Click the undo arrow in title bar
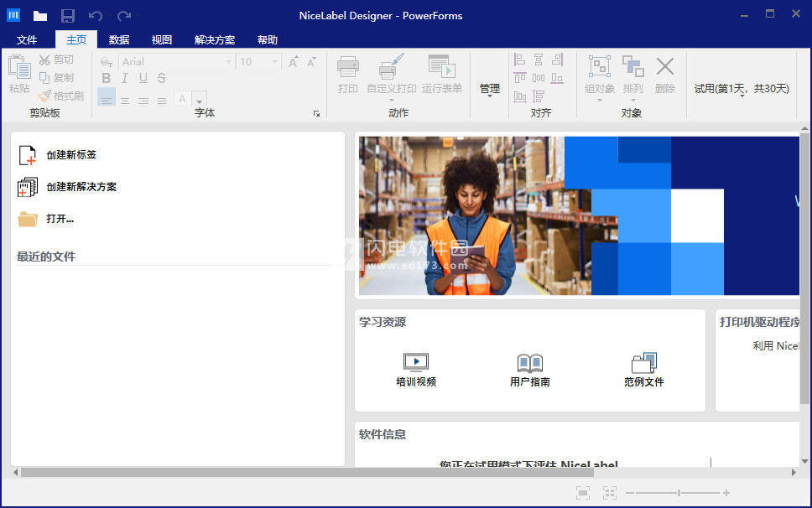This screenshot has width=812, height=508. (96, 16)
